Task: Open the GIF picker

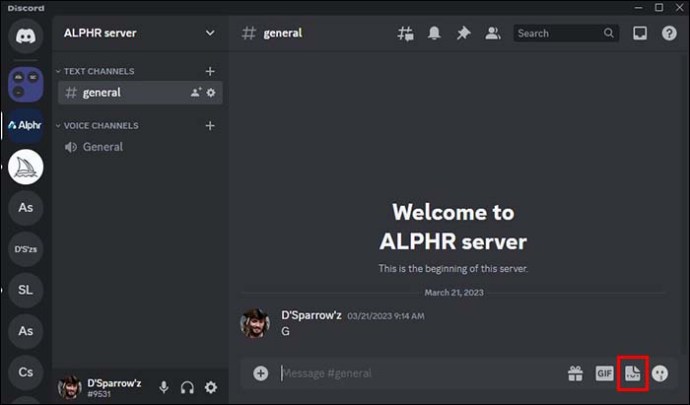Action: (x=604, y=373)
